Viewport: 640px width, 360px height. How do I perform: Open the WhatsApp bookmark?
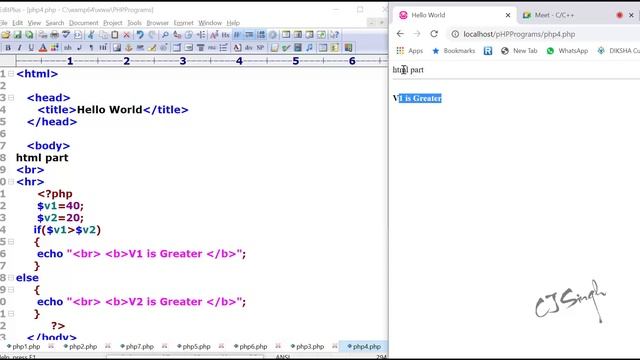click(567, 51)
